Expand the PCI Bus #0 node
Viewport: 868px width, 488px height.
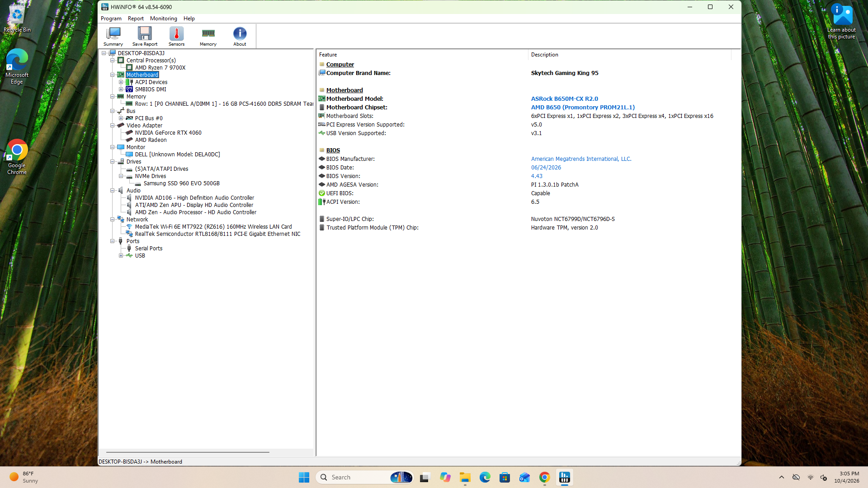point(121,118)
